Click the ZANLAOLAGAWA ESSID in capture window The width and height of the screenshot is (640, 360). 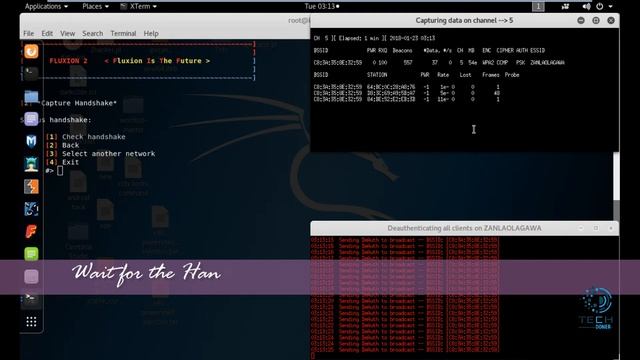click(x=547, y=63)
